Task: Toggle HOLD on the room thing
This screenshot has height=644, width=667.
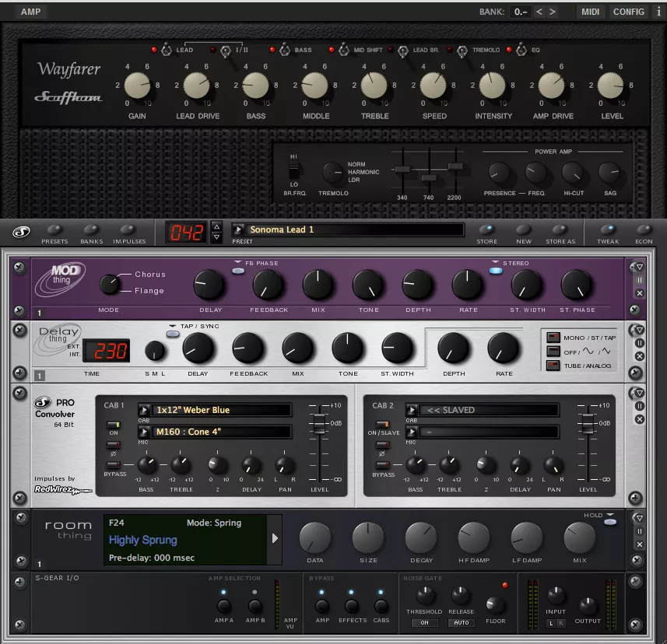Action: (x=610, y=522)
